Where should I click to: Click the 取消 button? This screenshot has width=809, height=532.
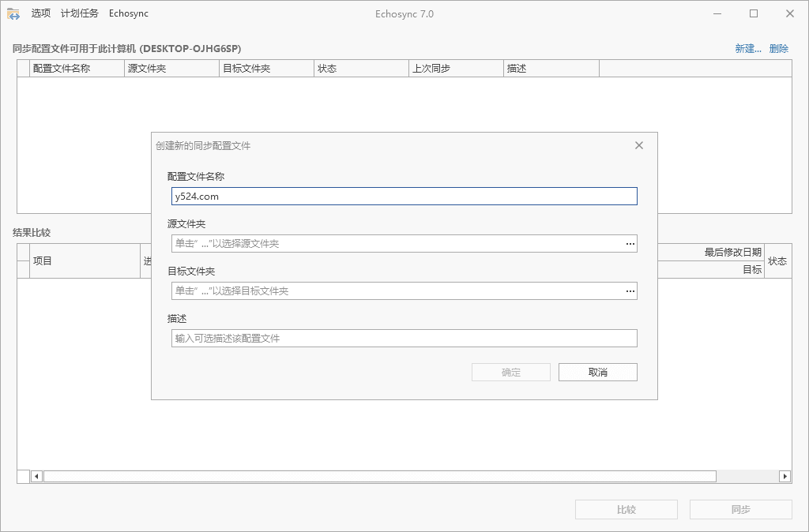(x=598, y=373)
